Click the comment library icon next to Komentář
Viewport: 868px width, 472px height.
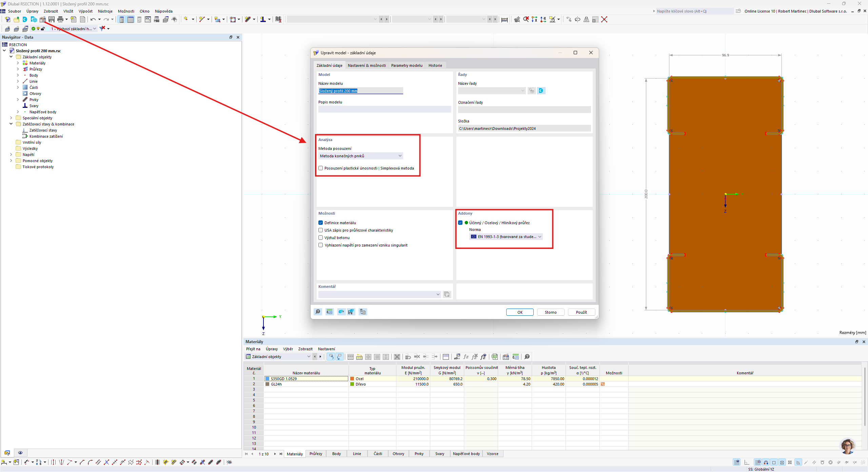pos(447,294)
